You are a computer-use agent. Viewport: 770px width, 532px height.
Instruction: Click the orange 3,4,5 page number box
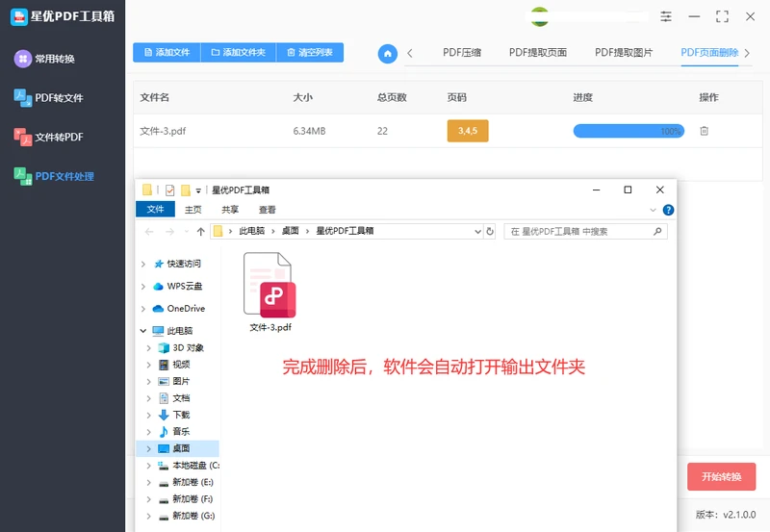tap(468, 131)
